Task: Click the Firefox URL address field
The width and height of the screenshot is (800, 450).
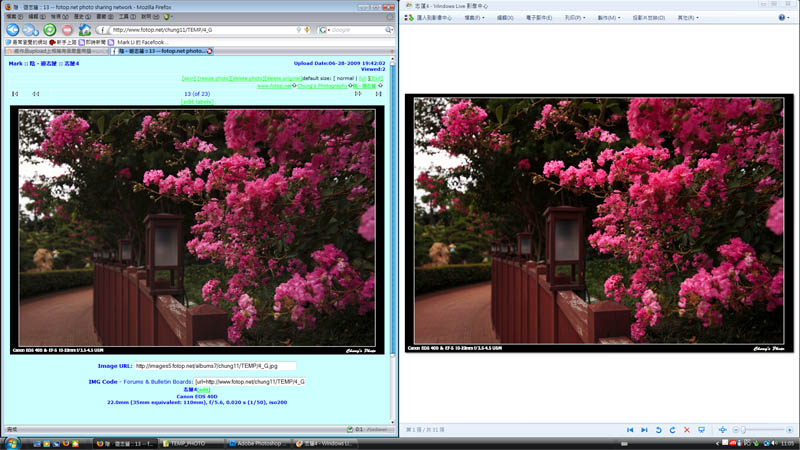Action: [203, 30]
